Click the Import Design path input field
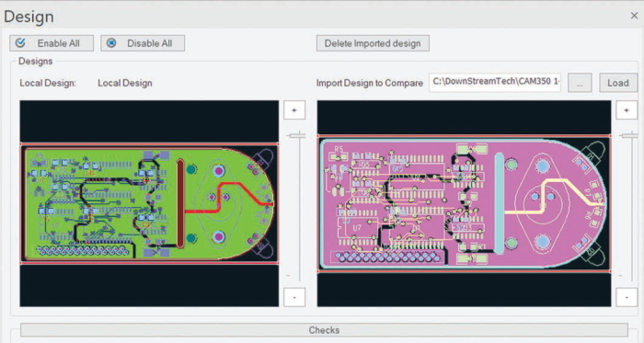The height and width of the screenshot is (343, 644). (495, 82)
